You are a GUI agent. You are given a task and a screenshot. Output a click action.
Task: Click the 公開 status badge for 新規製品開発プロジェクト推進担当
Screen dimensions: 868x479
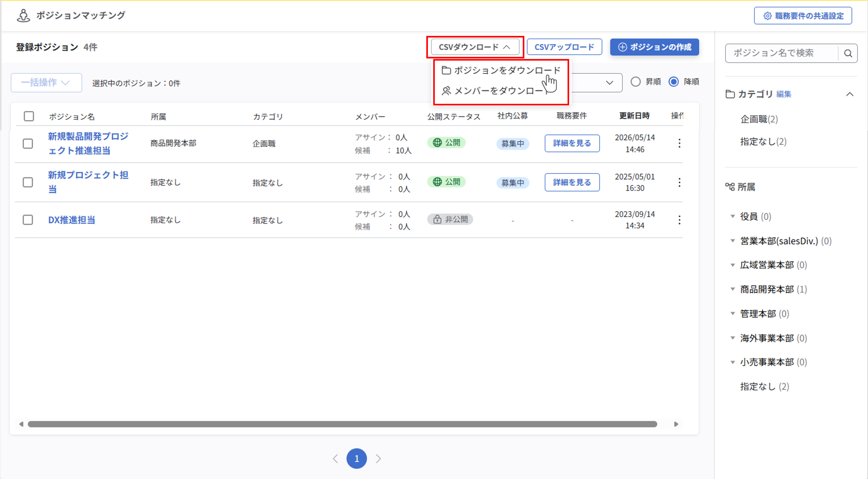pyautogui.click(x=446, y=142)
